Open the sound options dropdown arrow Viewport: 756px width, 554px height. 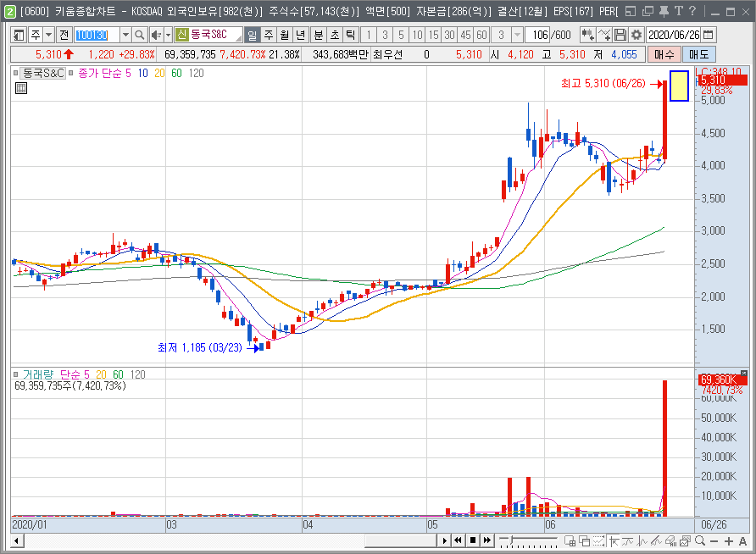pyautogui.click(x=168, y=35)
